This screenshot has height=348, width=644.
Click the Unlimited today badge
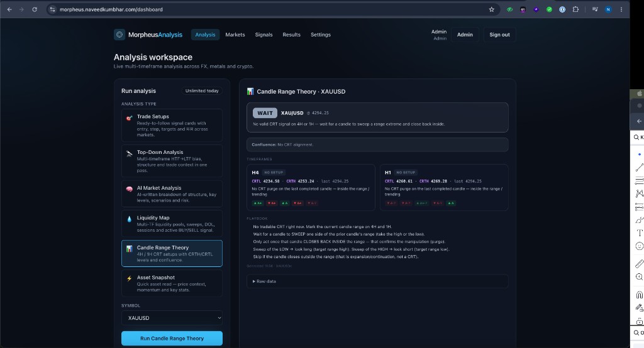click(202, 90)
